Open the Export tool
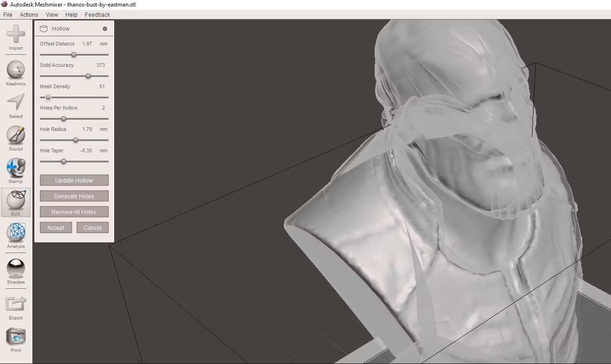This screenshot has height=364, width=611. pyautogui.click(x=16, y=308)
